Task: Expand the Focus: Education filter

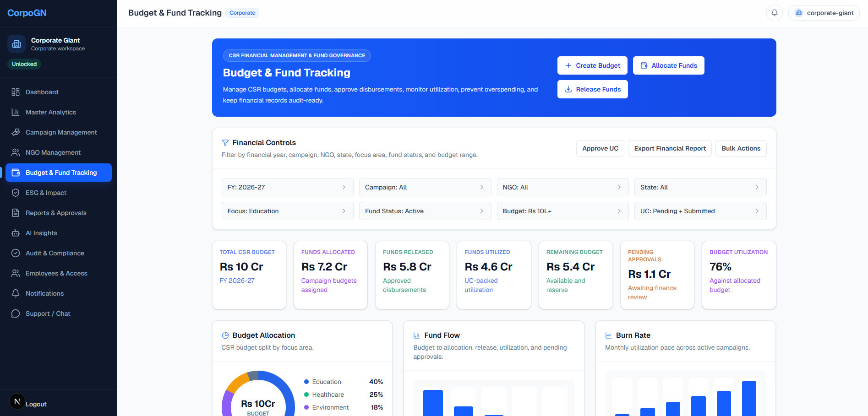Action: point(288,211)
